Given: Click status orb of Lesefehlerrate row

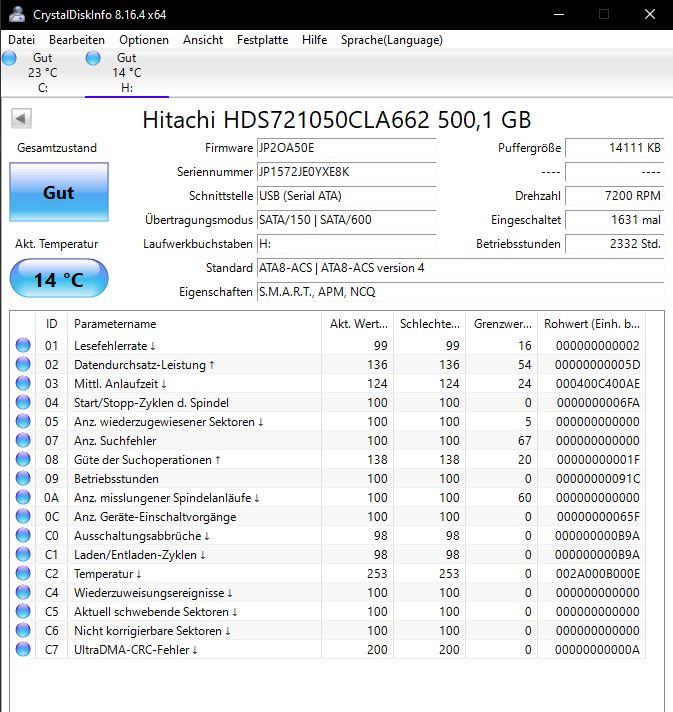Looking at the screenshot, I should tap(23, 346).
